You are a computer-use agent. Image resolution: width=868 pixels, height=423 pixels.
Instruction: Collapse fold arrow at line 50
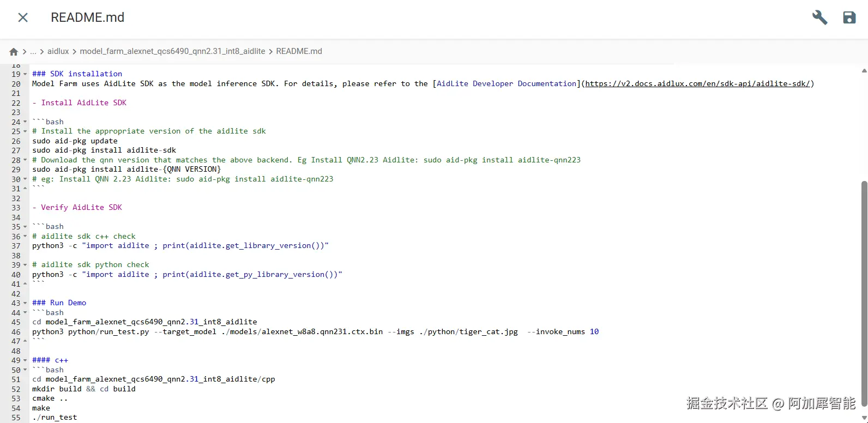pyautogui.click(x=25, y=370)
